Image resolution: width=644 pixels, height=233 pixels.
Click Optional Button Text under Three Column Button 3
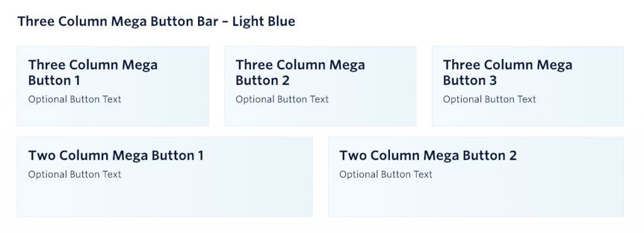pyautogui.click(x=489, y=99)
